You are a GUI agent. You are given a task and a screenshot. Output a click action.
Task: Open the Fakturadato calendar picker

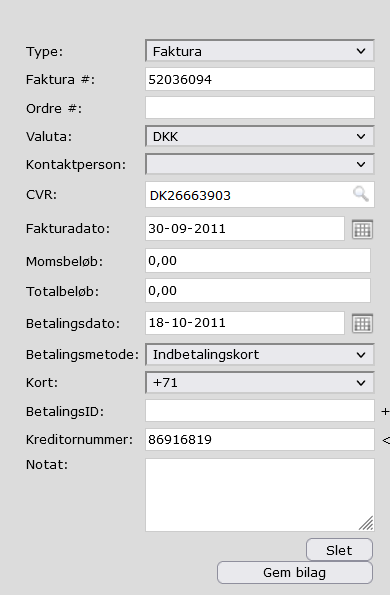click(x=362, y=229)
